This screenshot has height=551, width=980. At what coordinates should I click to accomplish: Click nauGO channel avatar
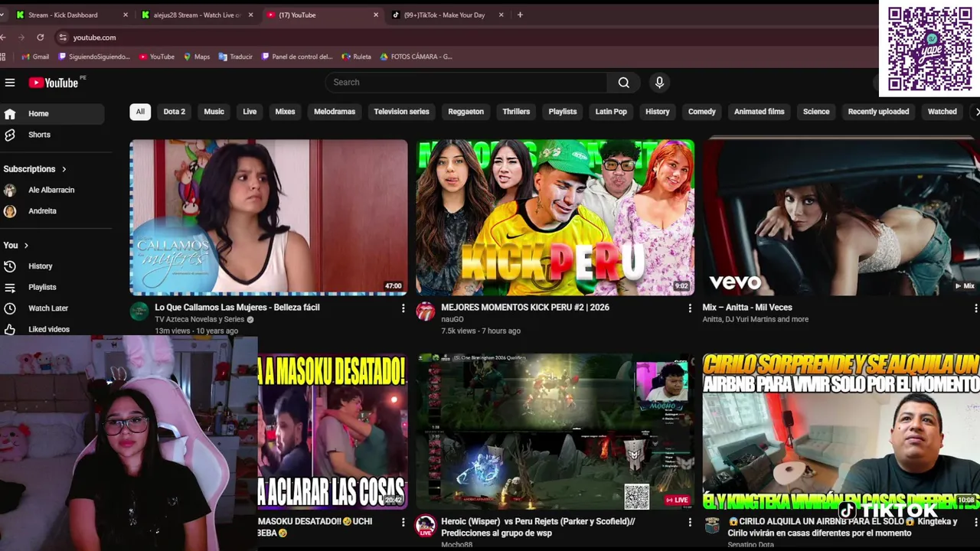(426, 311)
